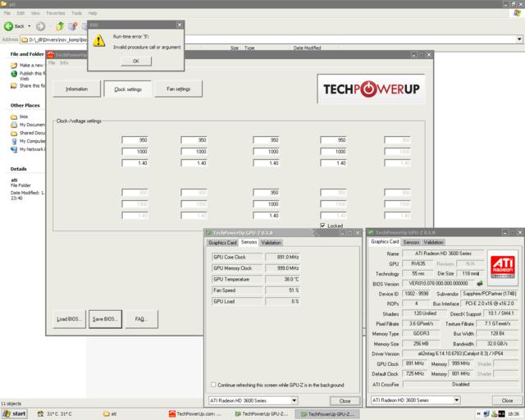Click the Back arrow icon in Explorer

[8, 26]
